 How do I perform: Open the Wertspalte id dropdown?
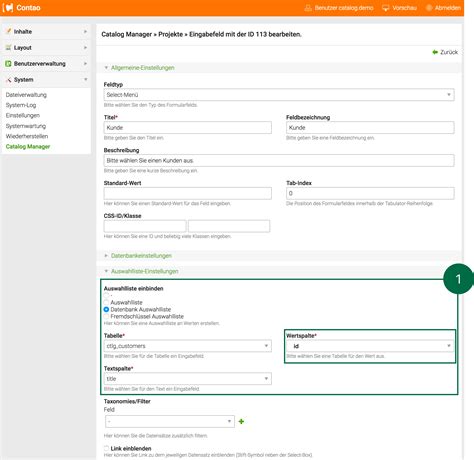(x=370, y=346)
